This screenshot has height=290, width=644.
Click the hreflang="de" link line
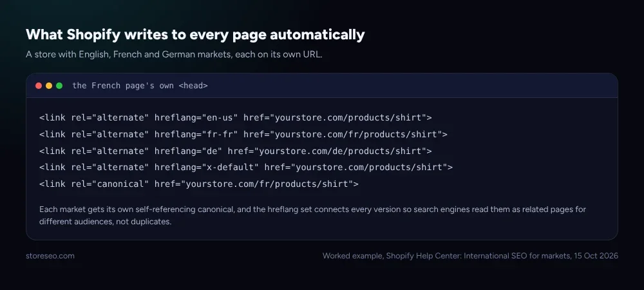tap(235, 151)
